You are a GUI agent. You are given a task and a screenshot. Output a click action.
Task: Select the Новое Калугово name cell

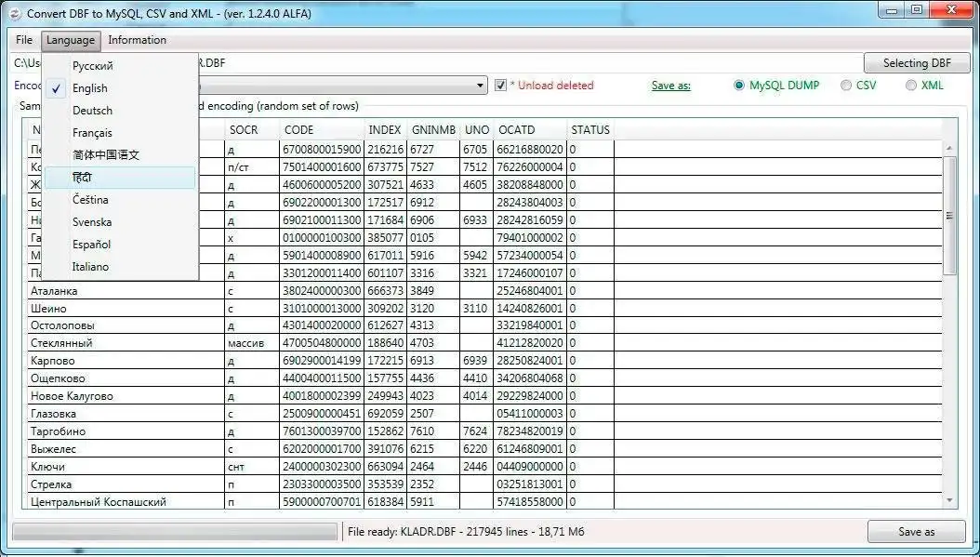point(126,396)
